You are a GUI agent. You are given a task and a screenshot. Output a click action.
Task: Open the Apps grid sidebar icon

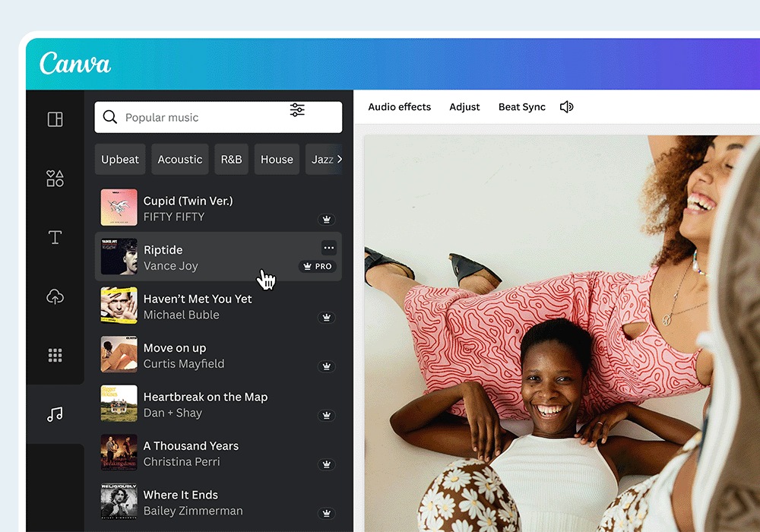click(x=55, y=355)
